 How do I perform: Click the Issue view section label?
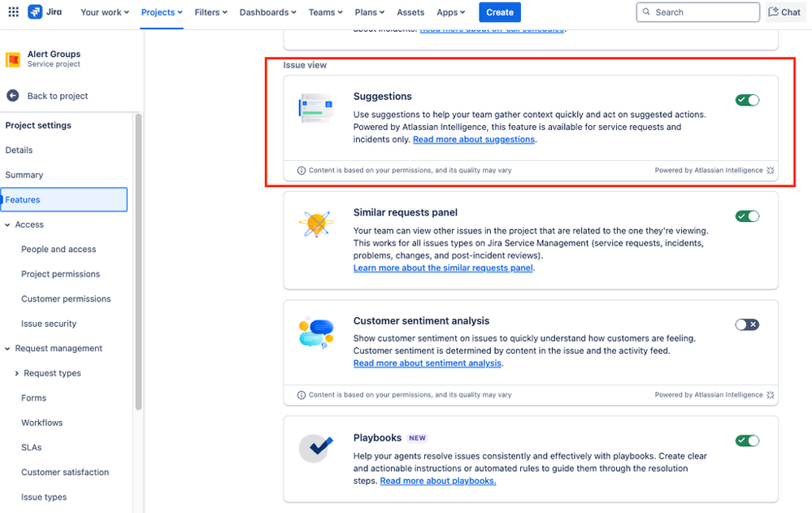pos(305,65)
